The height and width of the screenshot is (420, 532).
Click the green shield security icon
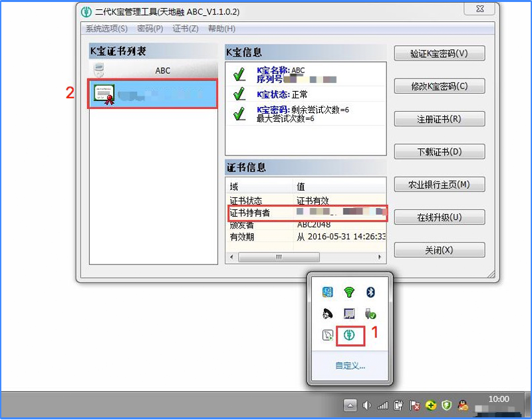click(x=447, y=405)
